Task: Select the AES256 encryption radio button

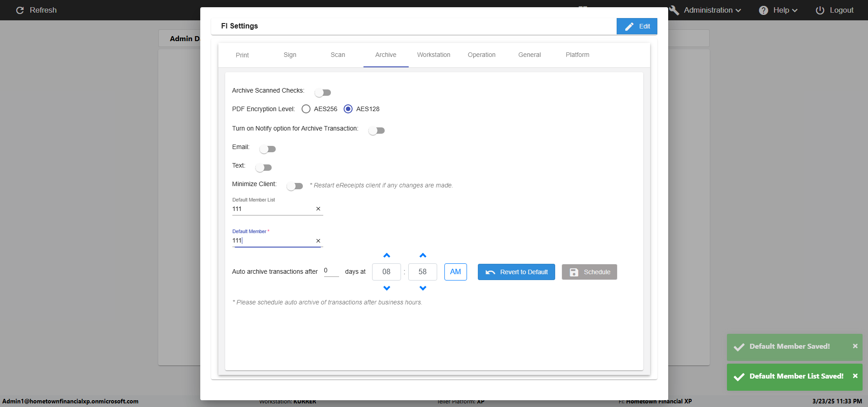Action: 306,109
